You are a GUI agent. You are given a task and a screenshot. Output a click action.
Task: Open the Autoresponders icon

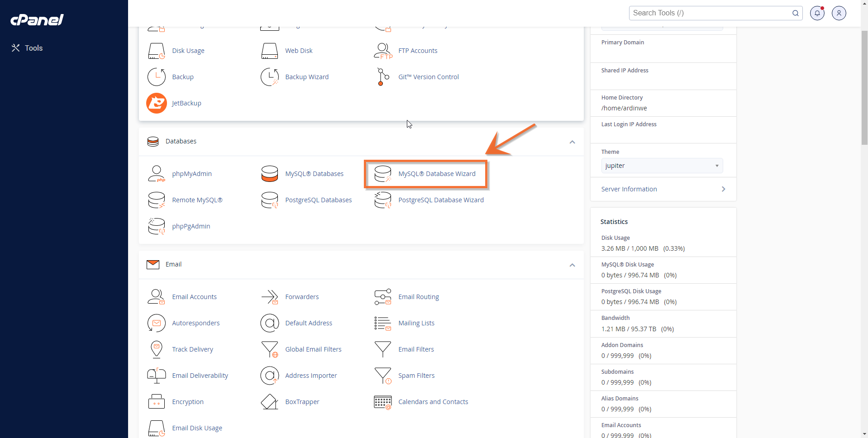tap(157, 323)
